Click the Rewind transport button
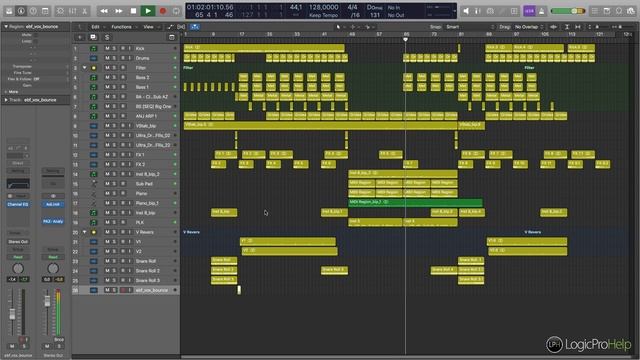 pyautogui.click(x=104, y=11)
